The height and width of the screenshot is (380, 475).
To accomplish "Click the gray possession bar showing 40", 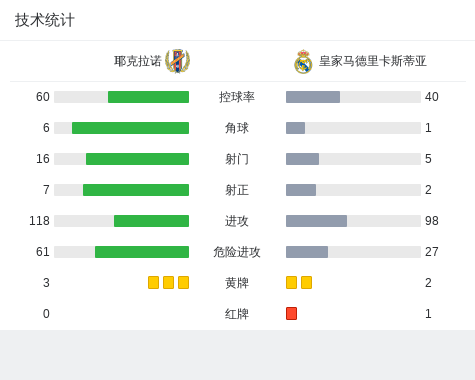I will point(313,97).
